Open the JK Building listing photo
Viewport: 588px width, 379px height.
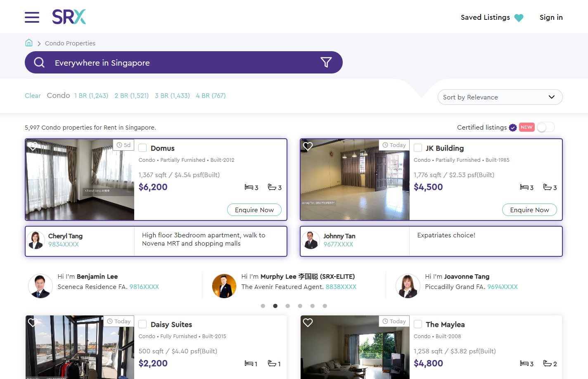click(355, 180)
